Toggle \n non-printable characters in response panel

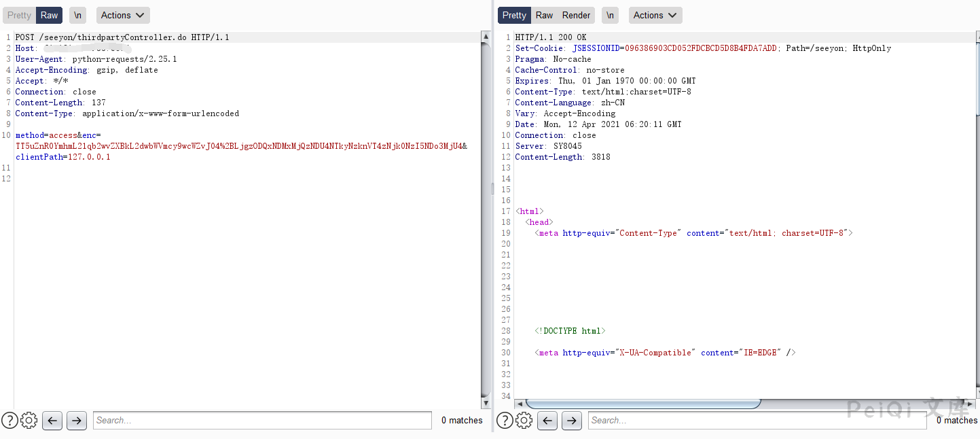click(610, 15)
